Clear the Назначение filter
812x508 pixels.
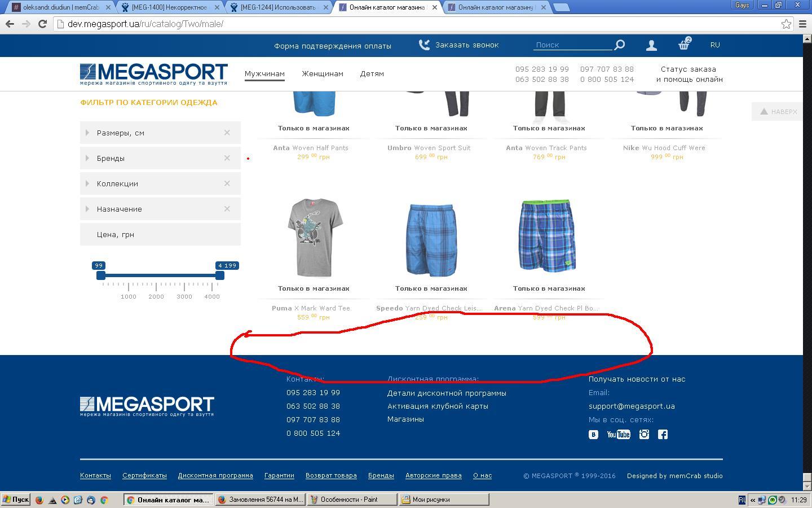tap(227, 209)
